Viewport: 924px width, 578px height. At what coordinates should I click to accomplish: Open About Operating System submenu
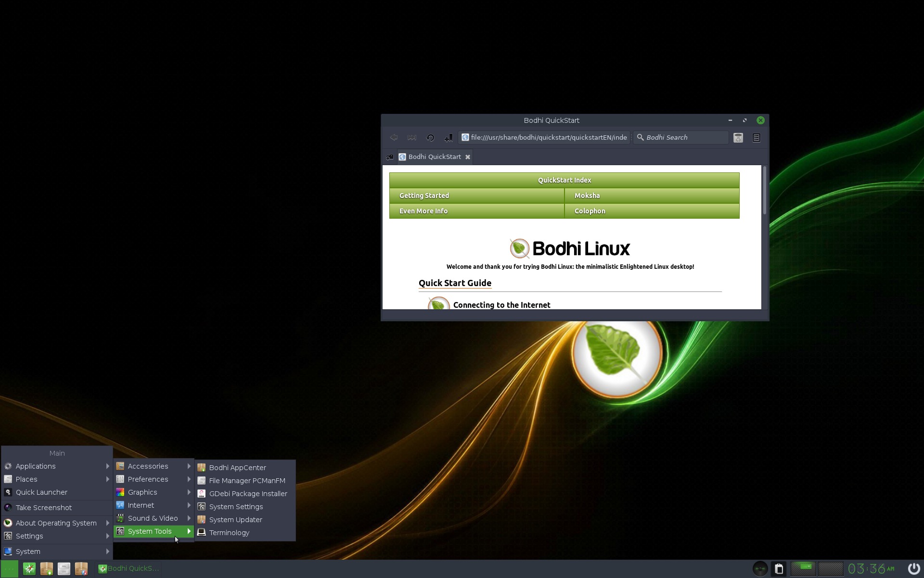57,523
